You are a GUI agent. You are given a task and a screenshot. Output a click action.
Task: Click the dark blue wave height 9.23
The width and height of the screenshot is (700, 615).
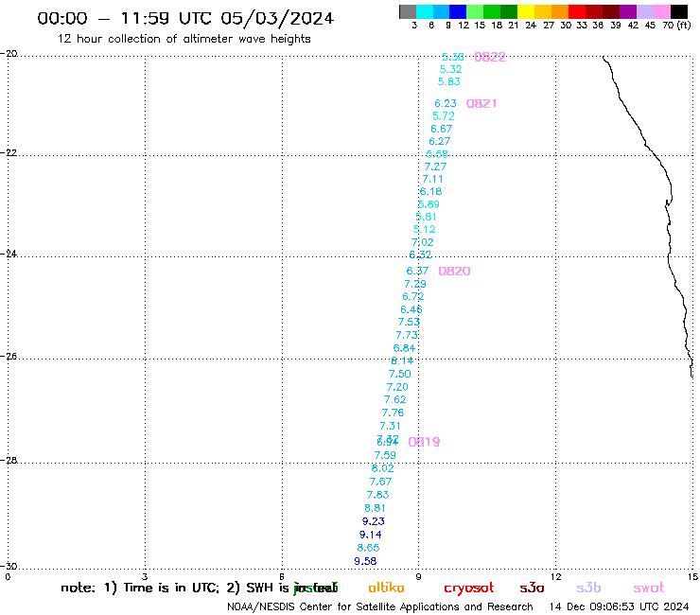tap(374, 521)
